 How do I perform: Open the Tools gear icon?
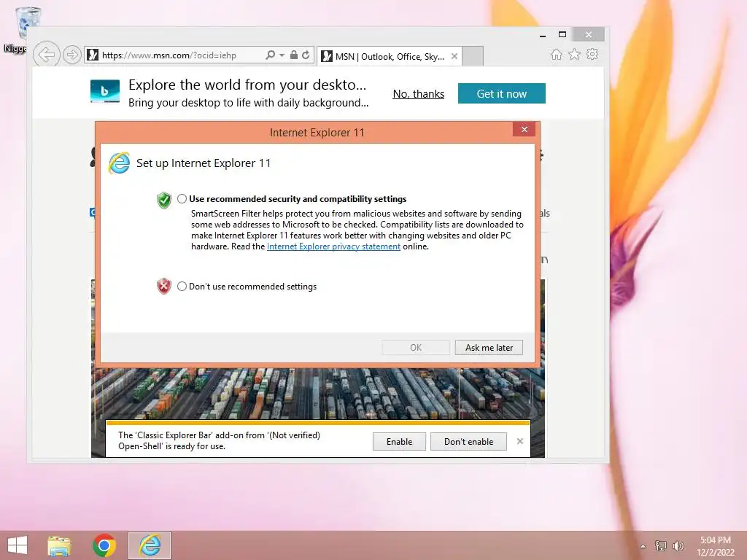click(x=592, y=54)
